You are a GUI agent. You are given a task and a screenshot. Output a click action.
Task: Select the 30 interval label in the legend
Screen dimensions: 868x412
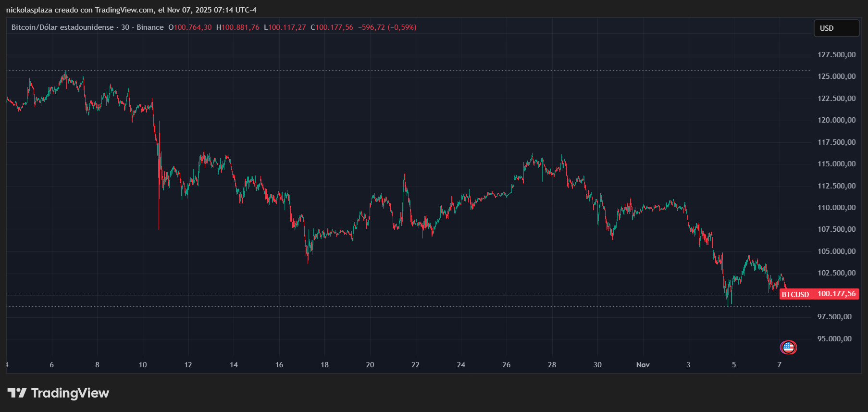pyautogui.click(x=125, y=27)
